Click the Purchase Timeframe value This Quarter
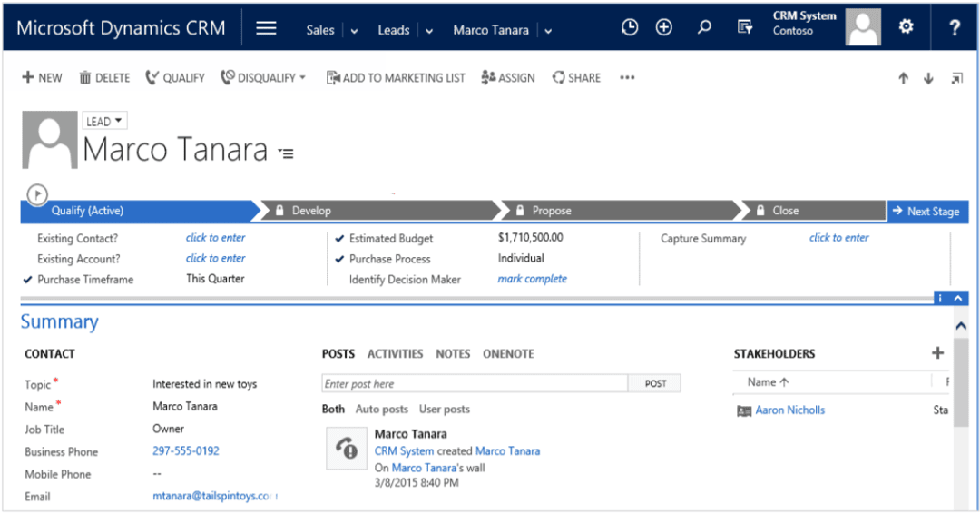 click(215, 279)
